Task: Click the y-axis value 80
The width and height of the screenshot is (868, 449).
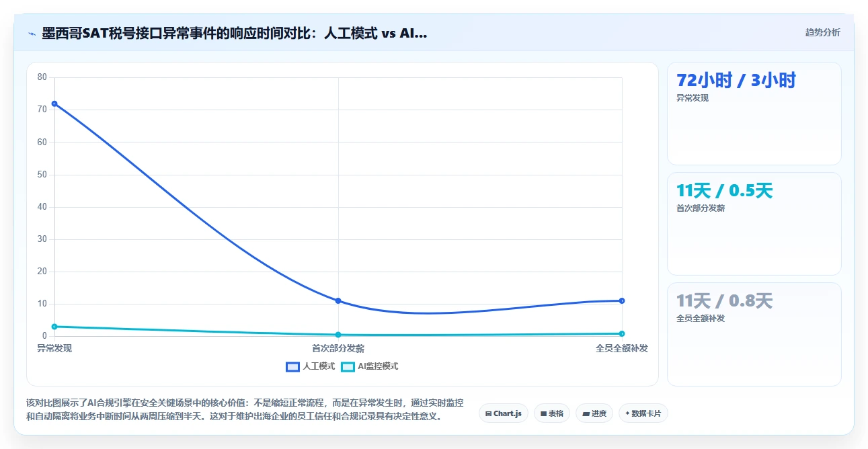Action: click(42, 77)
